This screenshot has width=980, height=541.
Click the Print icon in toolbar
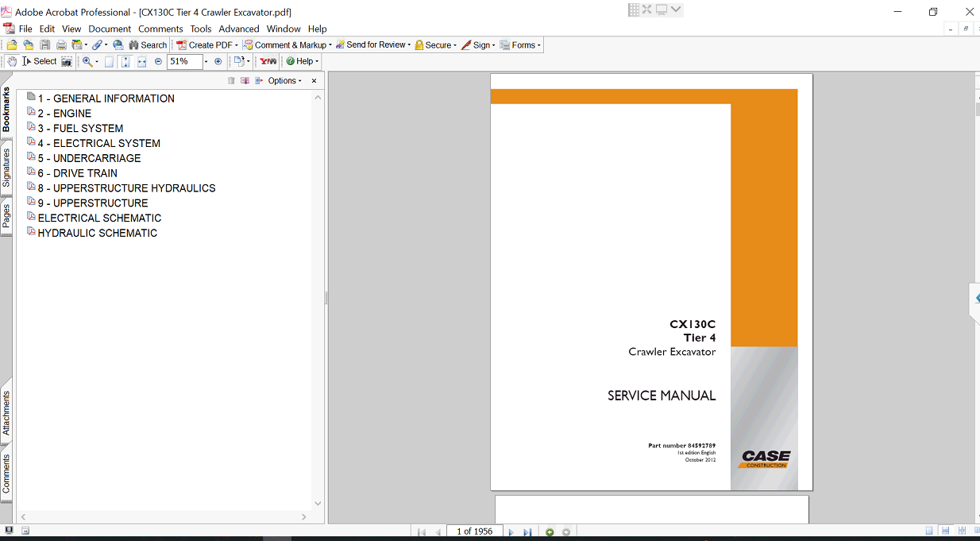(x=61, y=45)
